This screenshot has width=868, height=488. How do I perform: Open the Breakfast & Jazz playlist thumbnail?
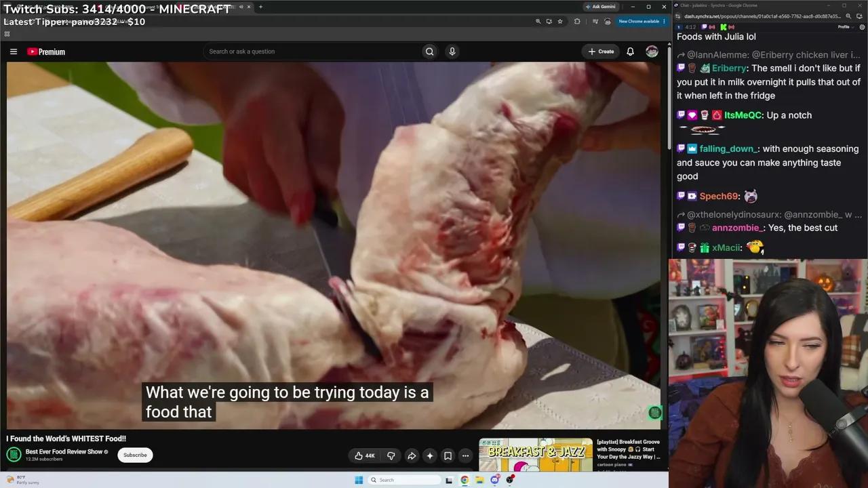tap(536, 454)
